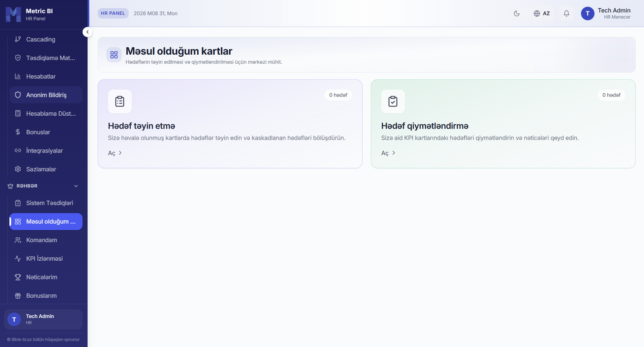
Task: Select Məsul olduğum ... active item
Action: (46, 222)
